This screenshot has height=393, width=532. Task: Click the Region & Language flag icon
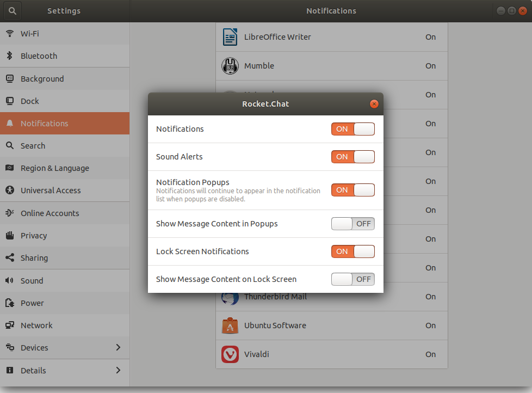(10, 168)
